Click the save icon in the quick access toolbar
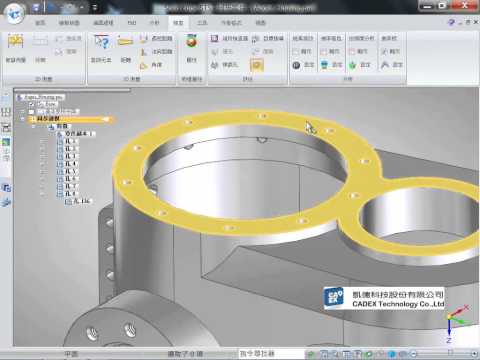This screenshot has height=360, width=480. pyautogui.click(x=36, y=7)
